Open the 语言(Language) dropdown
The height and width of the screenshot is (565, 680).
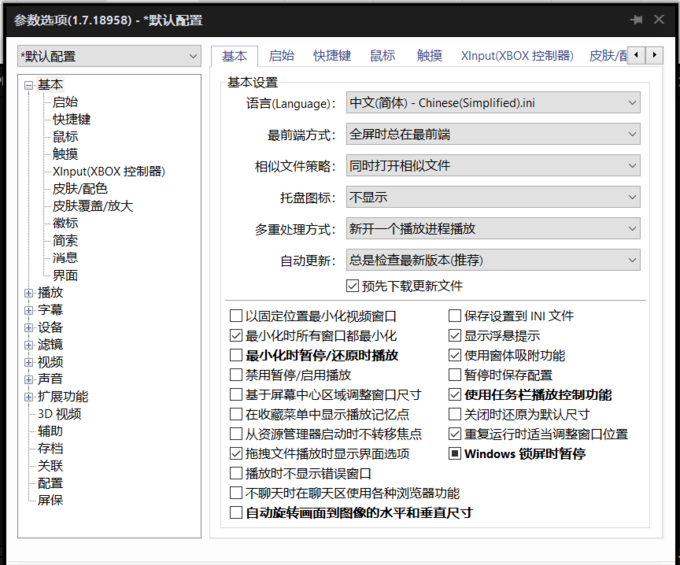[493, 103]
